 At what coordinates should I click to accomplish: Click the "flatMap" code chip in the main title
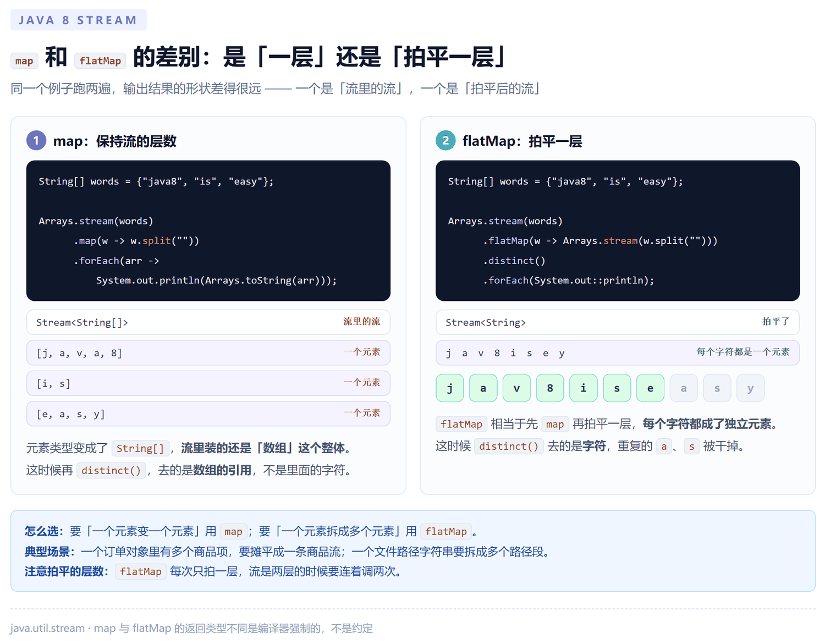click(100, 61)
